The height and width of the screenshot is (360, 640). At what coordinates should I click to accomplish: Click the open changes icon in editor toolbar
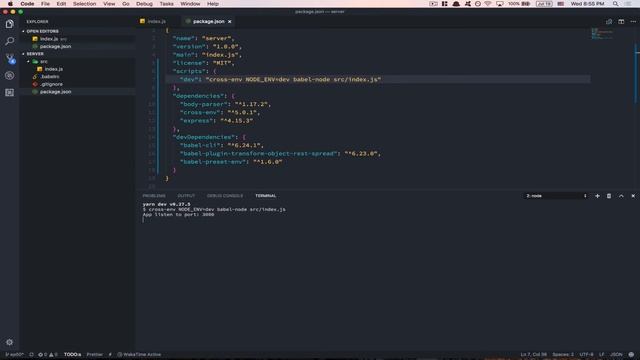click(609, 22)
